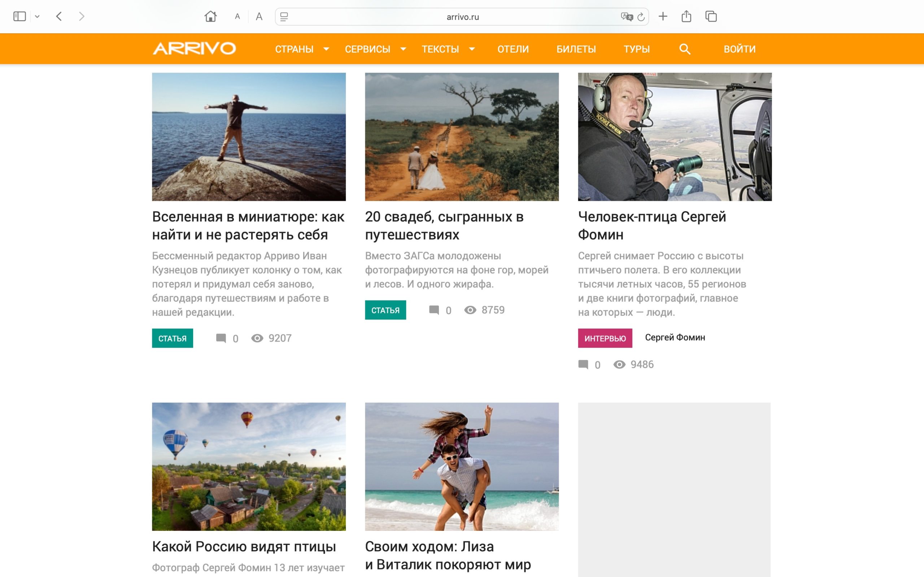Image resolution: width=924 pixels, height=577 pixels.
Task: Click the reader view icon in address bar
Action: tap(284, 17)
